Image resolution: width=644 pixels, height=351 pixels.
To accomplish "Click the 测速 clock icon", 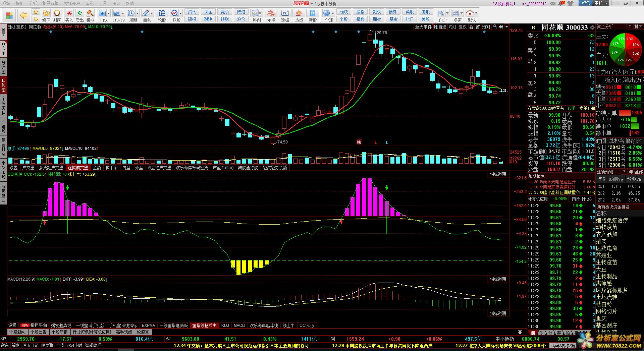I will click(x=57, y=13).
